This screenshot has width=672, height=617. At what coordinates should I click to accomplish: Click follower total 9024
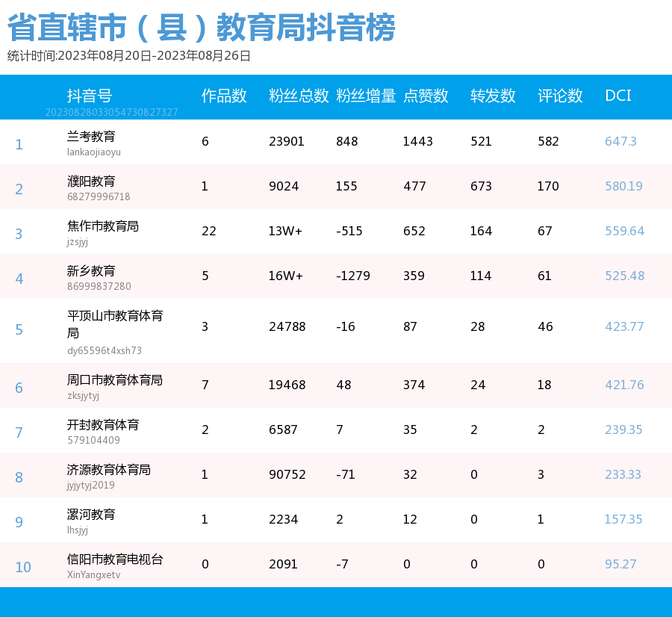pyautogui.click(x=284, y=186)
